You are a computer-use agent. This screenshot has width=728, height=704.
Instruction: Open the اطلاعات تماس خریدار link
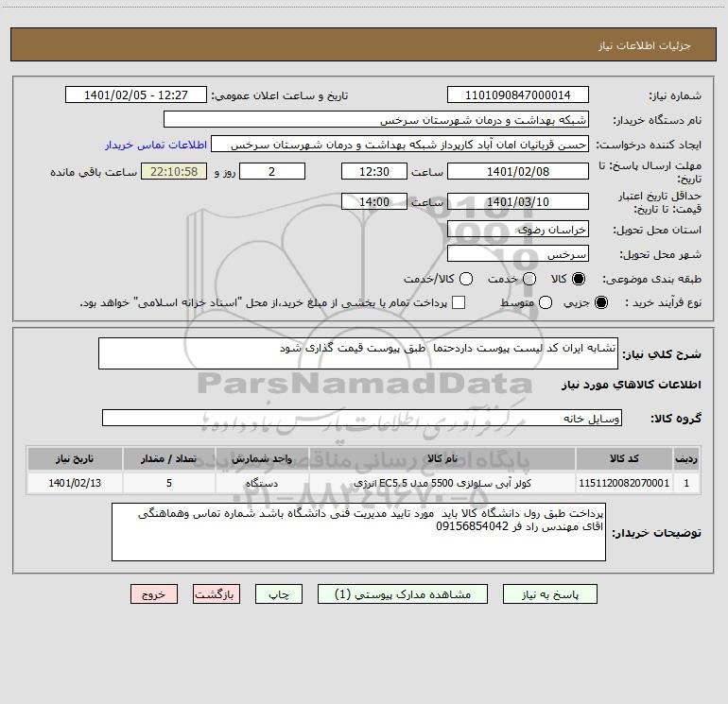(x=156, y=145)
